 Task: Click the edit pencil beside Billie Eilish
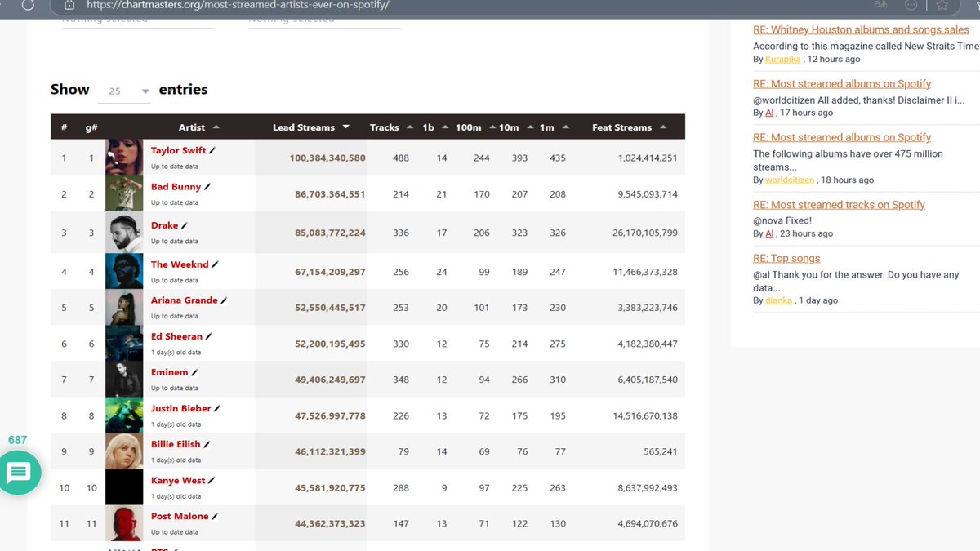pyautogui.click(x=207, y=445)
